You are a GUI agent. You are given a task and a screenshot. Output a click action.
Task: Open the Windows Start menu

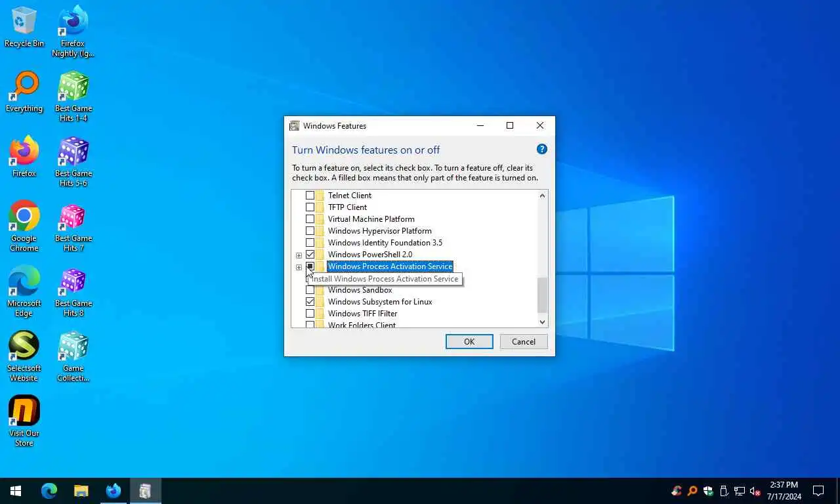(x=16, y=491)
